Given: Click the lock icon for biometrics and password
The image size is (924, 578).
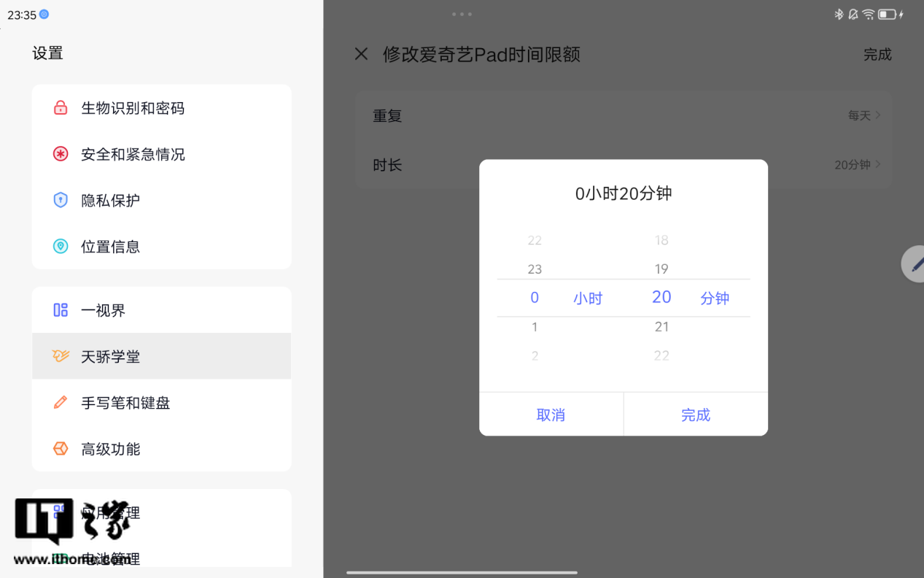Looking at the screenshot, I should pos(61,108).
